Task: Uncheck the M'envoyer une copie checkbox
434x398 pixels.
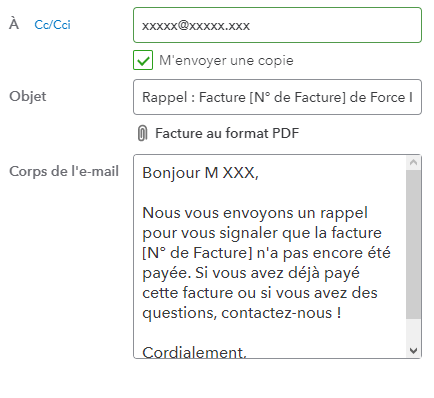Action: 143,60
